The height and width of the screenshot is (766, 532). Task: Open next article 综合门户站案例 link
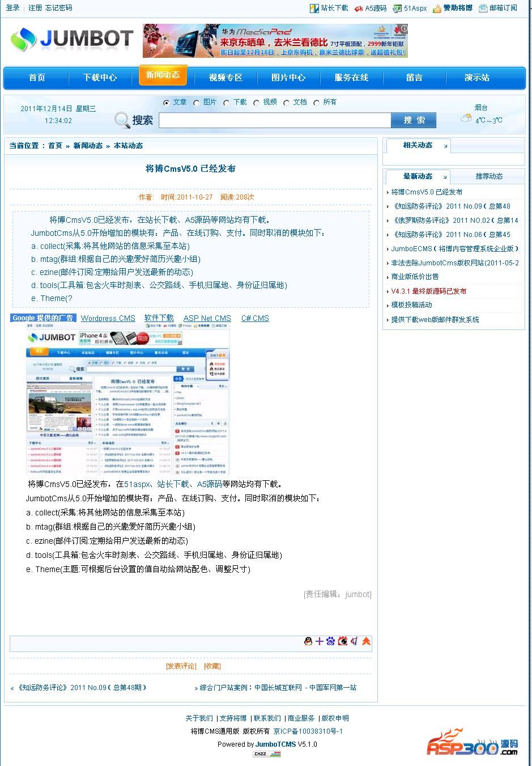pyautogui.click(x=278, y=688)
